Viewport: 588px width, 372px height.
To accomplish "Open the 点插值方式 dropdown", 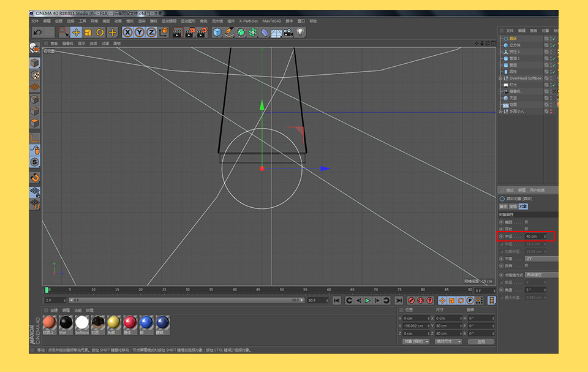I will pyautogui.click(x=541, y=275).
